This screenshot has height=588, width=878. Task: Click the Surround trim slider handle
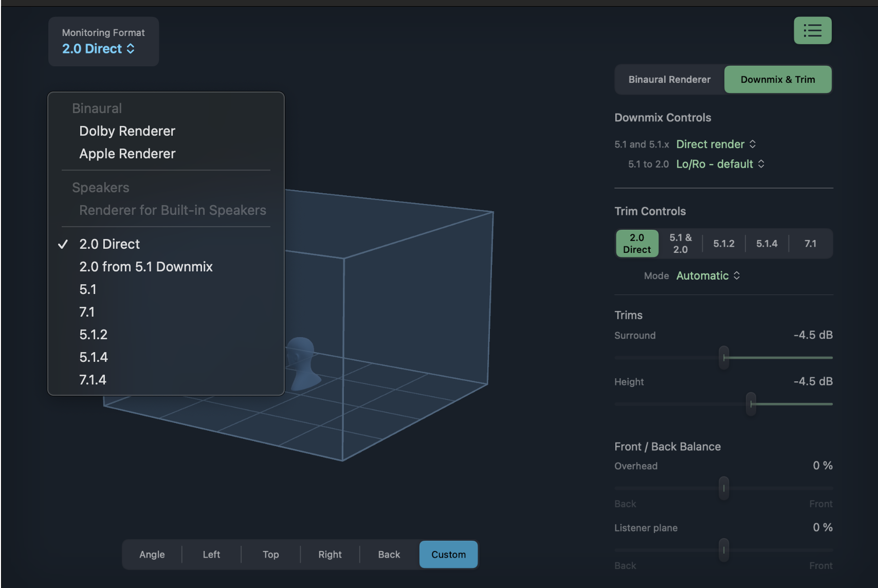[724, 357]
